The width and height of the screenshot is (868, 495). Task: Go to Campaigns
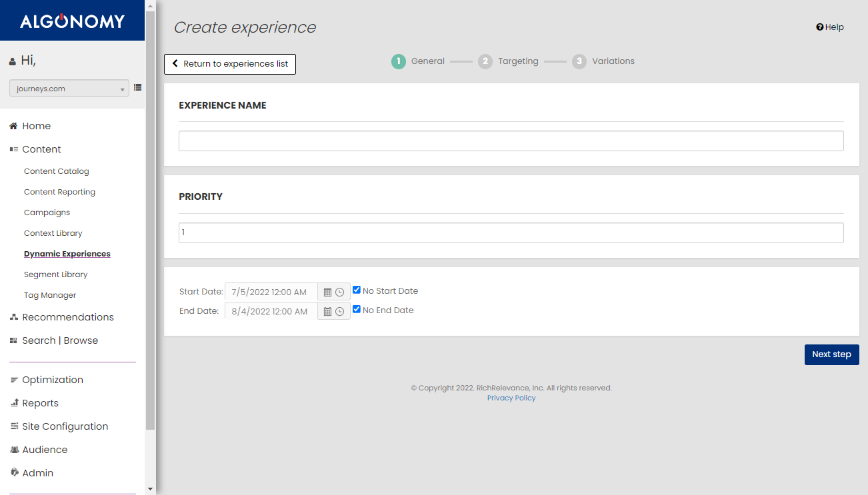pyautogui.click(x=47, y=213)
